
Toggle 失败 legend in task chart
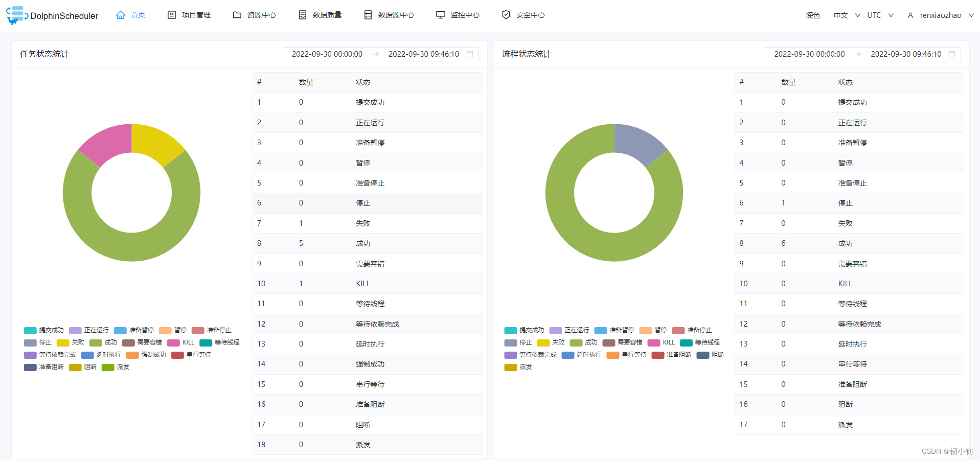pyautogui.click(x=71, y=342)
